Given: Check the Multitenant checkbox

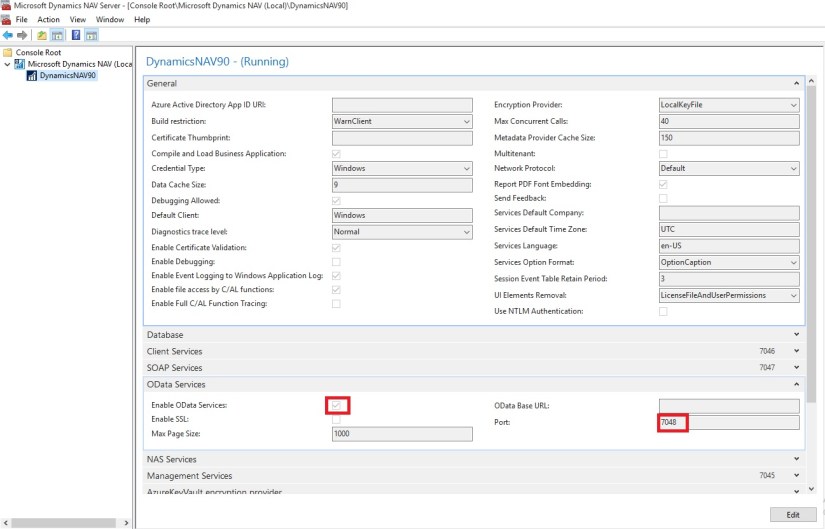Looking at the screenshot, I should 663,154.
